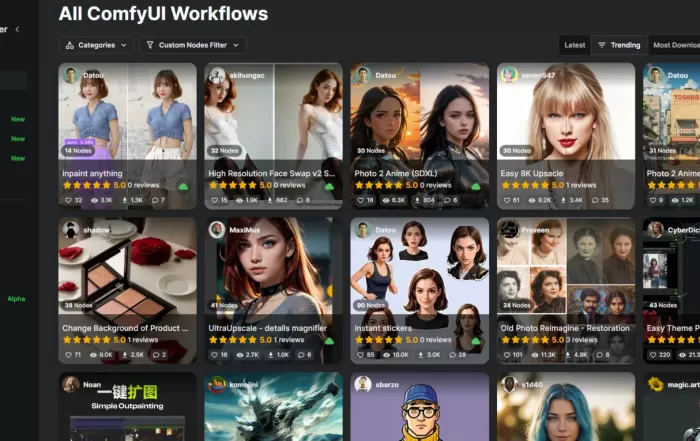Open UltraUpscale - details magnifier title
This screenshot has height=441, width=700.
pos(267,328)
